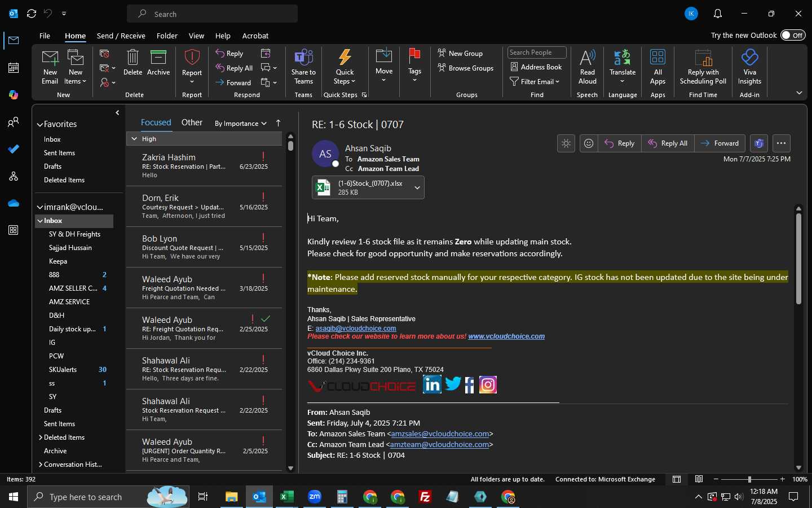
Task: Open message from Bob Lyon
Action: tap(204, 247)
